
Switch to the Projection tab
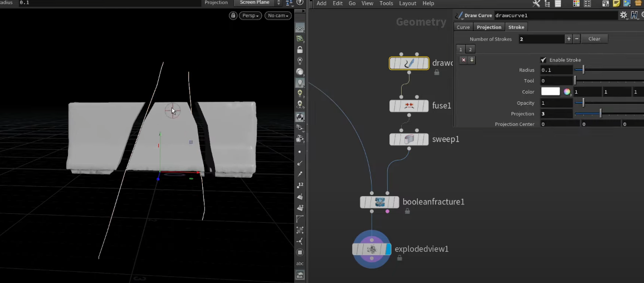pyautogui.click(x=489, y=27)
